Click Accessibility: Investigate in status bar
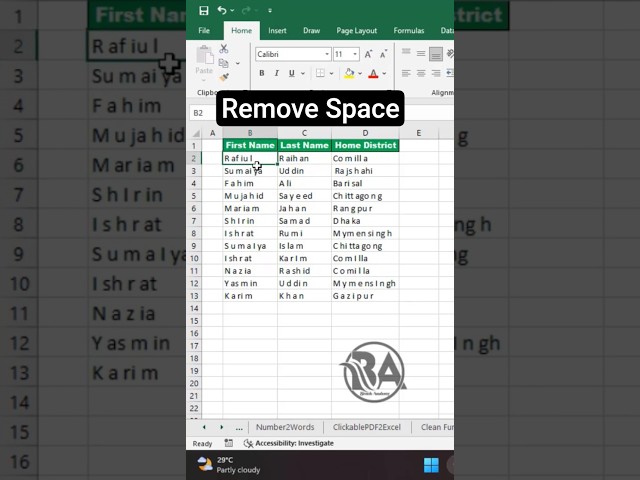Viewport: 640px width, 480px height. [x=289, y=443]
